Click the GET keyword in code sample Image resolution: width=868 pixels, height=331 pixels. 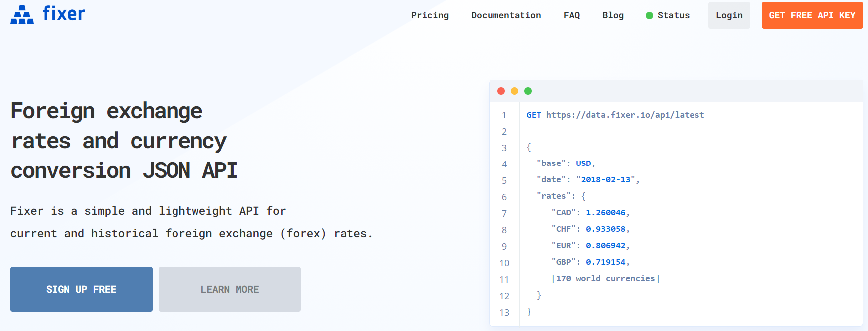coord(534,115)
